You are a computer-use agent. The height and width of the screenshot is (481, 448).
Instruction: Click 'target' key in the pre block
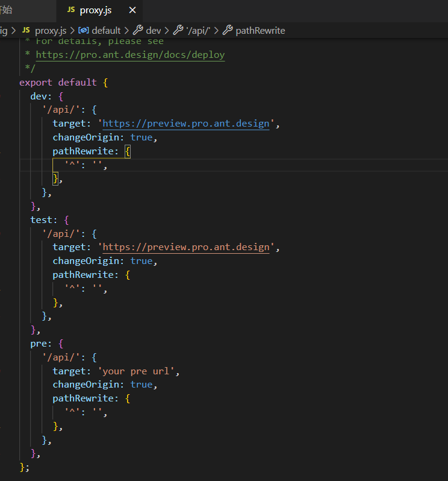tap(69, 371)
